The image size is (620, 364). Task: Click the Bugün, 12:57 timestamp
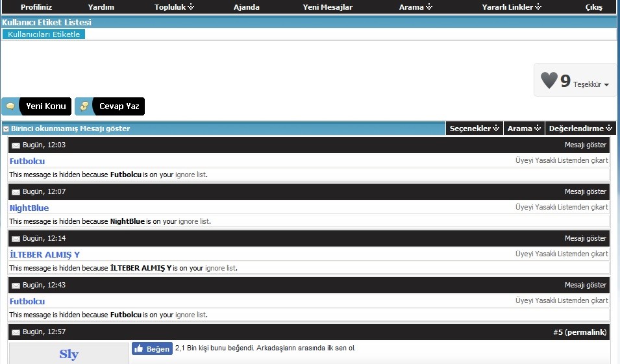44,332
